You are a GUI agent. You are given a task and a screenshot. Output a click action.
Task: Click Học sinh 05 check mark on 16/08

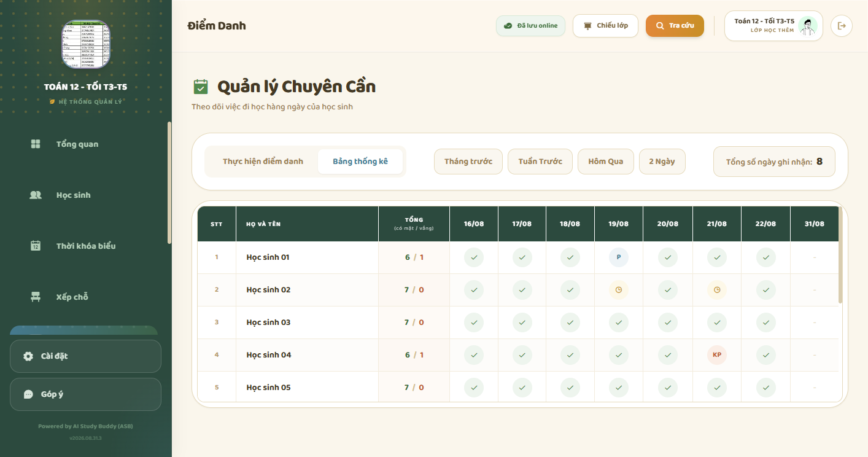[473, 388]
